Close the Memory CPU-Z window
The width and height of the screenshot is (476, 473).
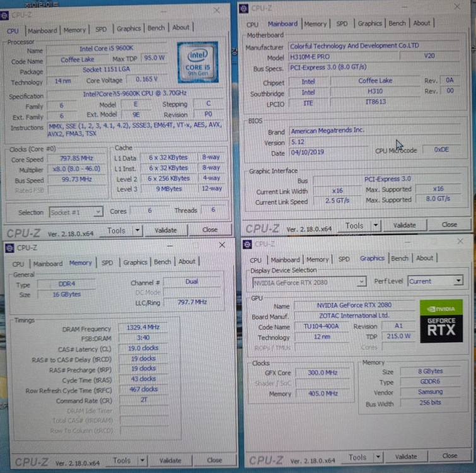(222, 245)
